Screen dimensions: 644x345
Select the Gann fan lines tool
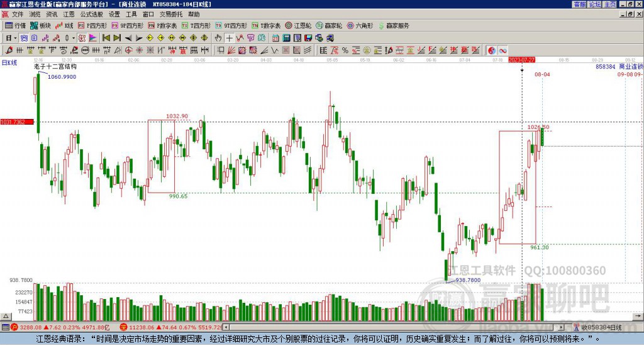(x=231, y=50)
